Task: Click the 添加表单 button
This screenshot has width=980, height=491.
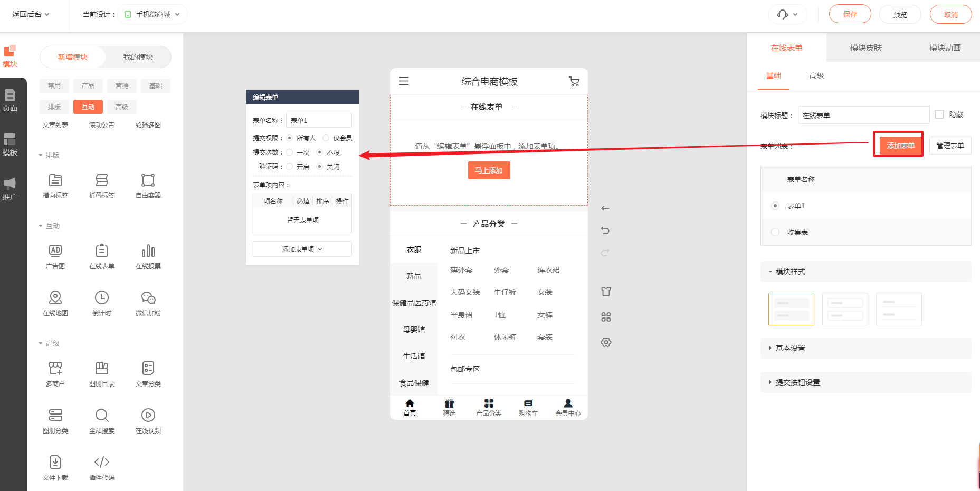Action: 900,146
